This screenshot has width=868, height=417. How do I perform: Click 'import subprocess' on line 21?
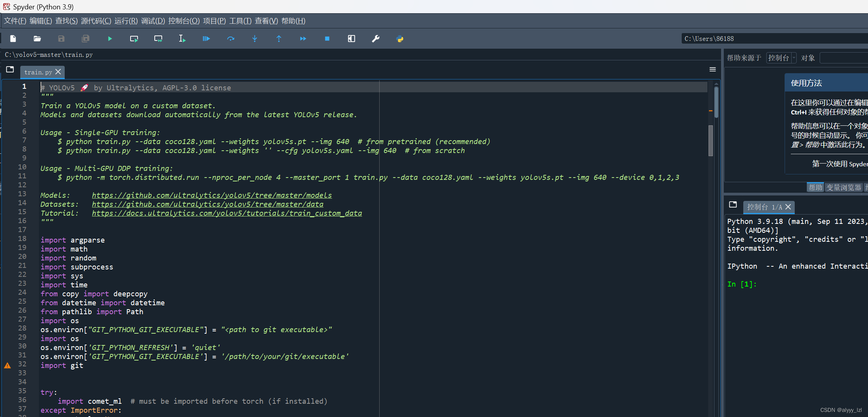(x=77, y=267)
